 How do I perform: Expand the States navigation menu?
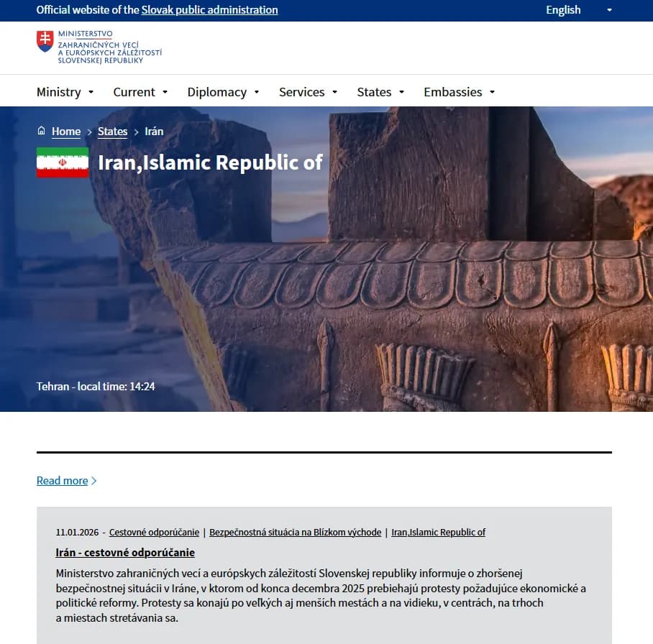pyautogui.click(x=380, y=92)
